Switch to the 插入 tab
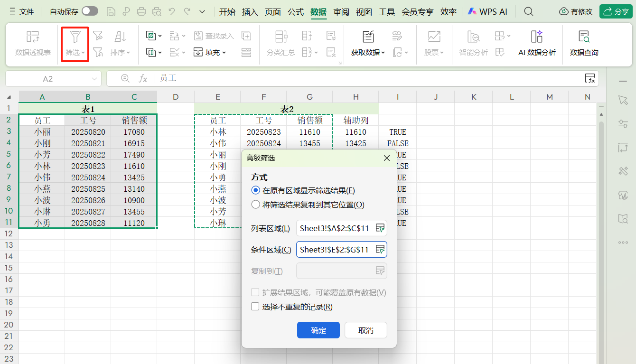 [x=250, y=12]
